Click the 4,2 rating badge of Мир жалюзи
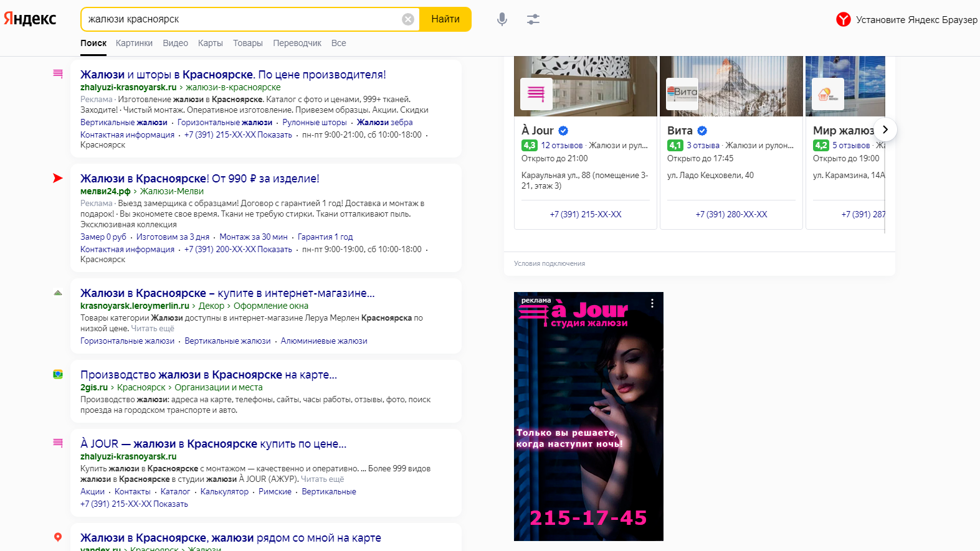 tap(821, 145)
